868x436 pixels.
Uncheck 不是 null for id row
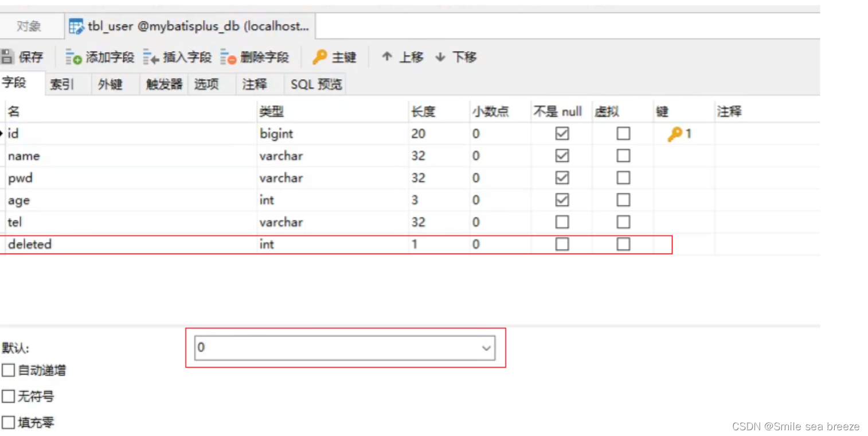click(x=562, y=134)
